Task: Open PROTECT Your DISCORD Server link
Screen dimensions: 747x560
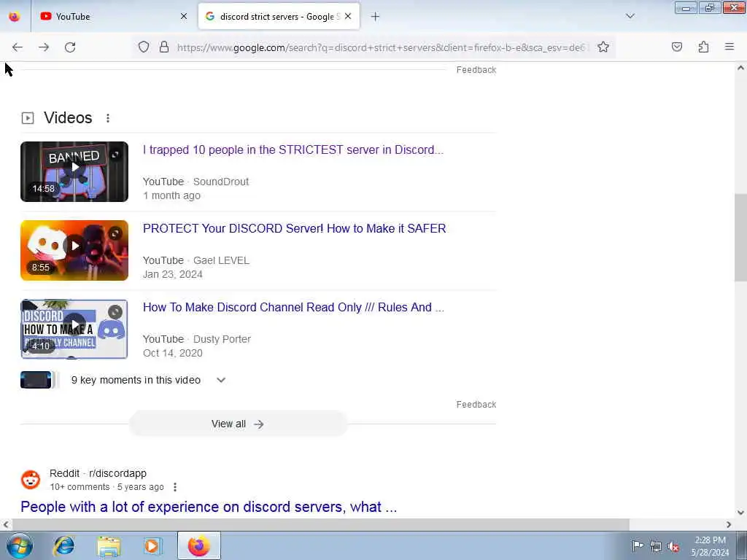Action: point(295,228)
